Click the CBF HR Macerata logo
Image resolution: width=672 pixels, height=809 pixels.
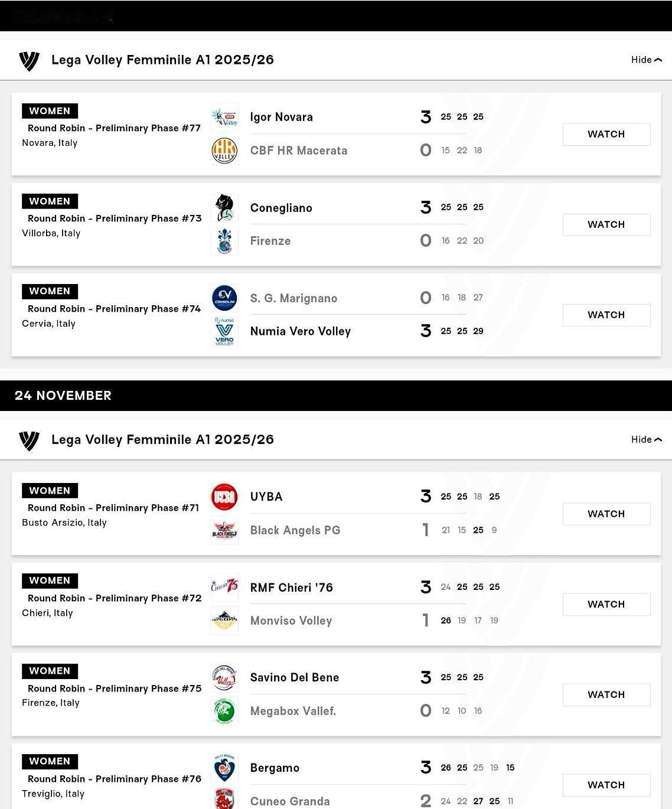click(224, 150)
